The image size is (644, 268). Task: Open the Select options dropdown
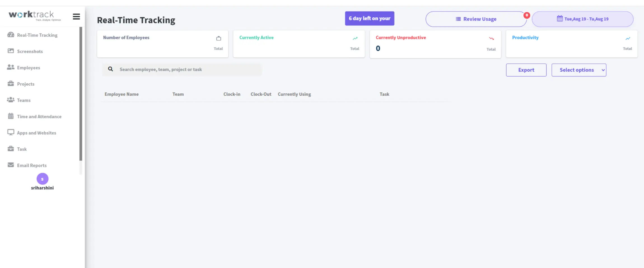[x=578, y=70]
